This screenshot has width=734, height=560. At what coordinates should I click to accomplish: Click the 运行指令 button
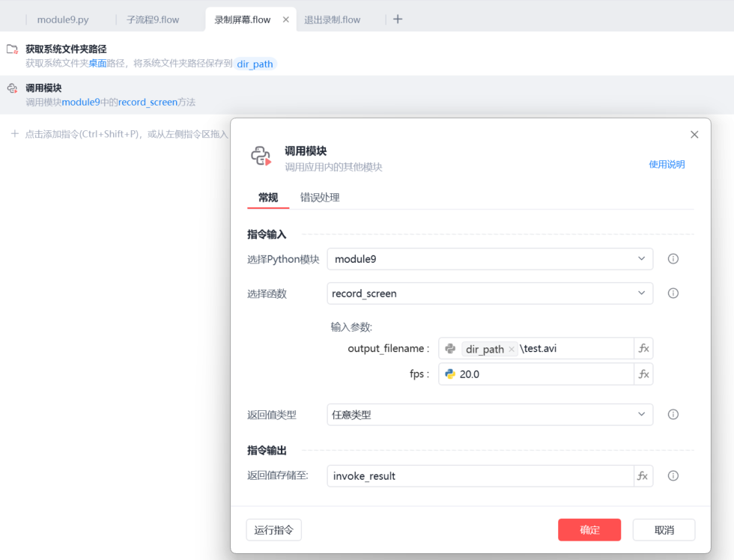(273, 530)
